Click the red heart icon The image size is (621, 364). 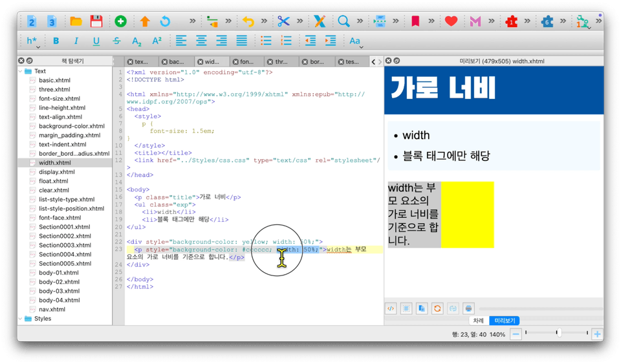click(x=451, y=21)
